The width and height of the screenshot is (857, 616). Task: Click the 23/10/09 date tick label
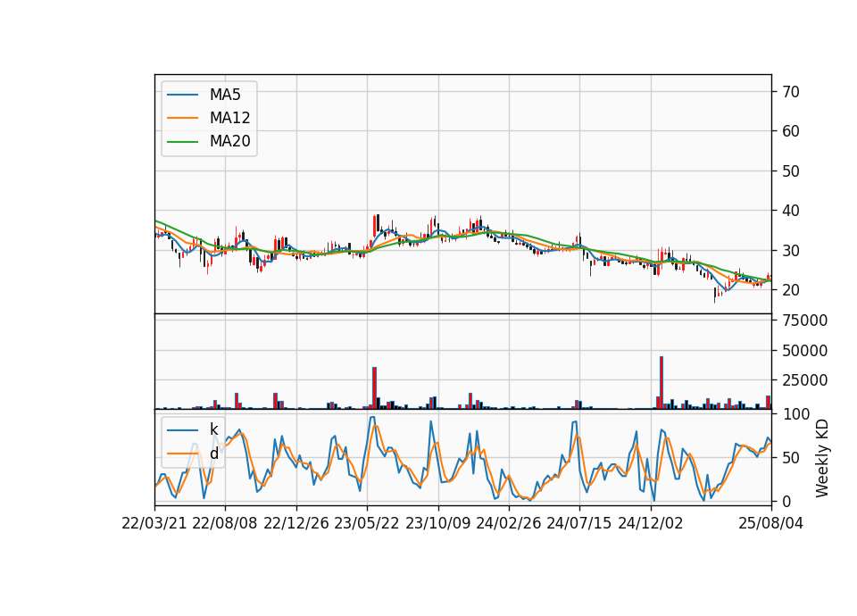[x=437, y=523]
